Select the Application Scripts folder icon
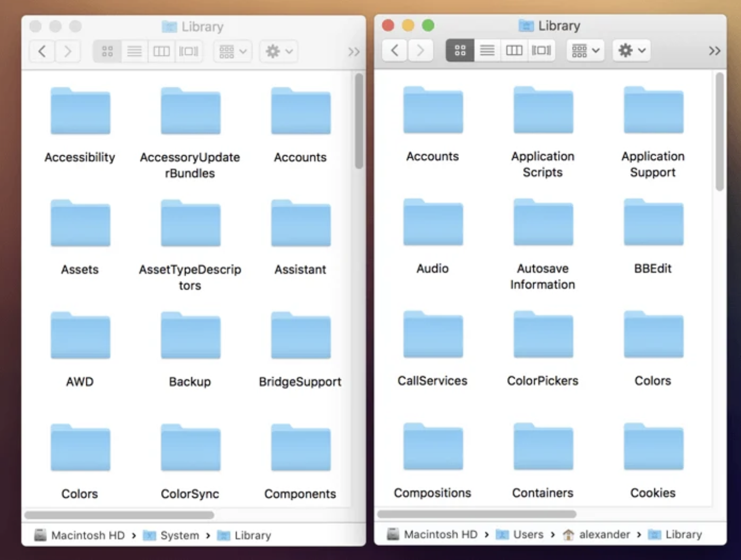 click(x=543, y=110)
